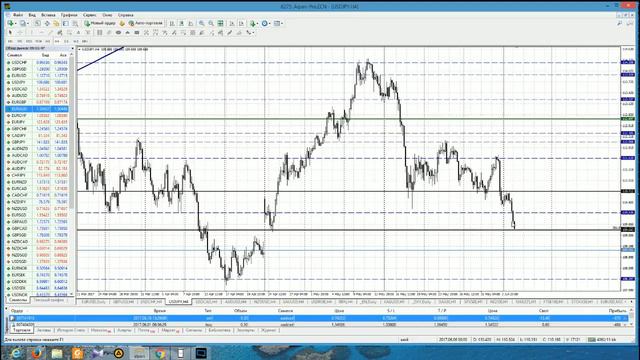The height and width of the screenshot is (360, 640).
Task: Switch chart to candlesticks type
Action: click(x=181, y=23)
